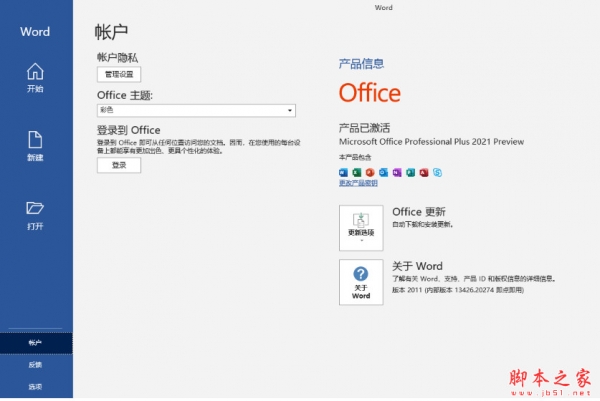Select 帐户 in the left sidebar

36,343
